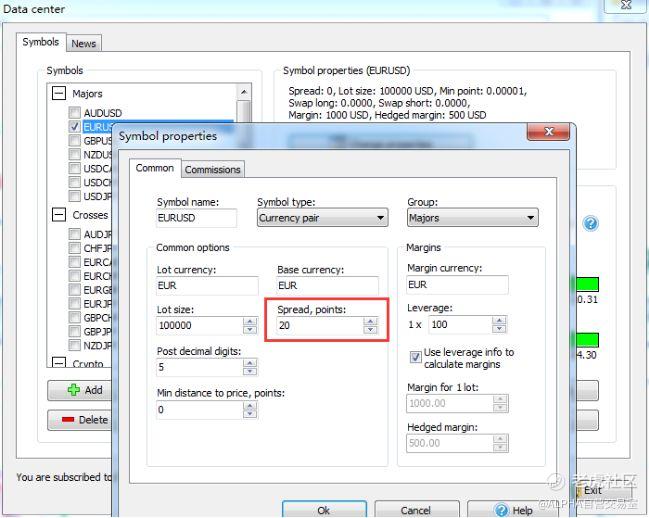Toggle EURGBP cross checkbox

(75, 290)
